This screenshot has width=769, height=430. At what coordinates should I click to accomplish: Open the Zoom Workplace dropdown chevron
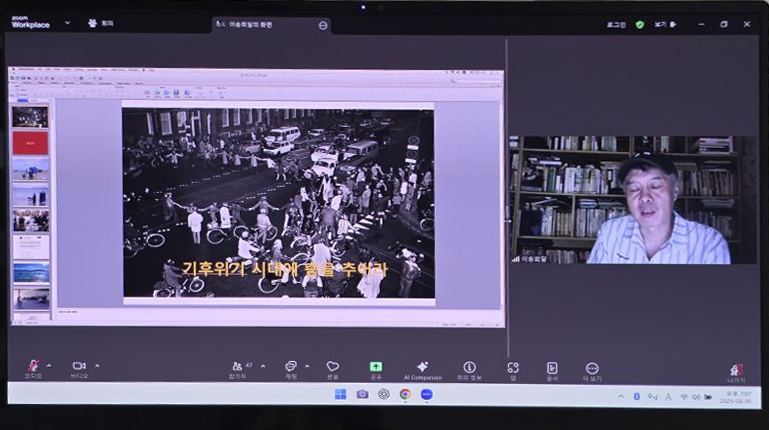click(67, 22)
